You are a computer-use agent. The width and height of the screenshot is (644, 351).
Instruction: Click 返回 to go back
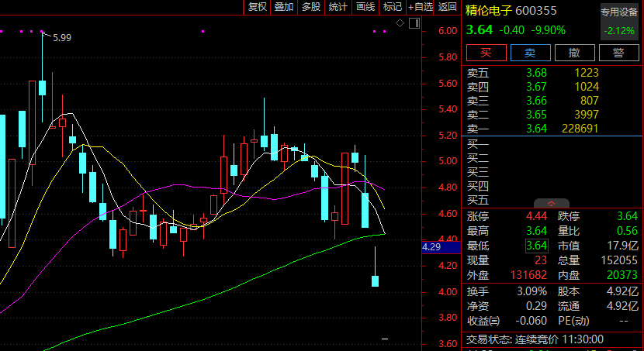click(448, 7)
